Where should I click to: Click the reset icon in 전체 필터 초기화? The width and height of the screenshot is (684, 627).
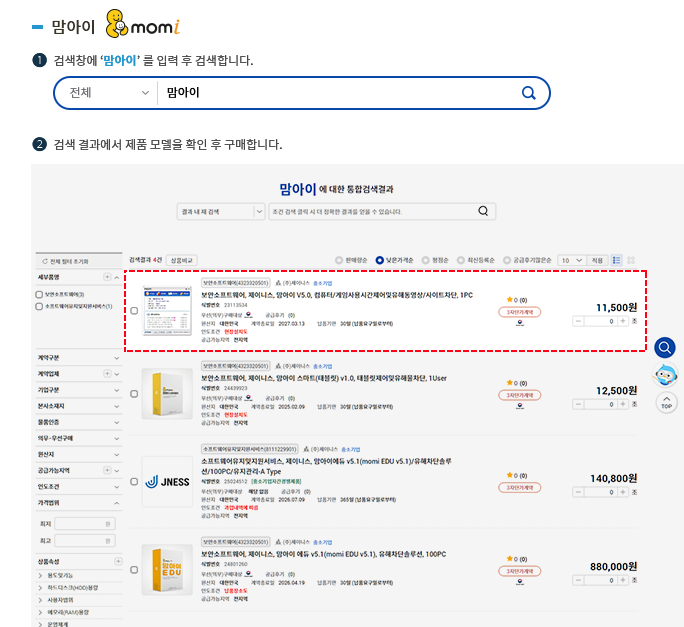(x=44, y=261)
